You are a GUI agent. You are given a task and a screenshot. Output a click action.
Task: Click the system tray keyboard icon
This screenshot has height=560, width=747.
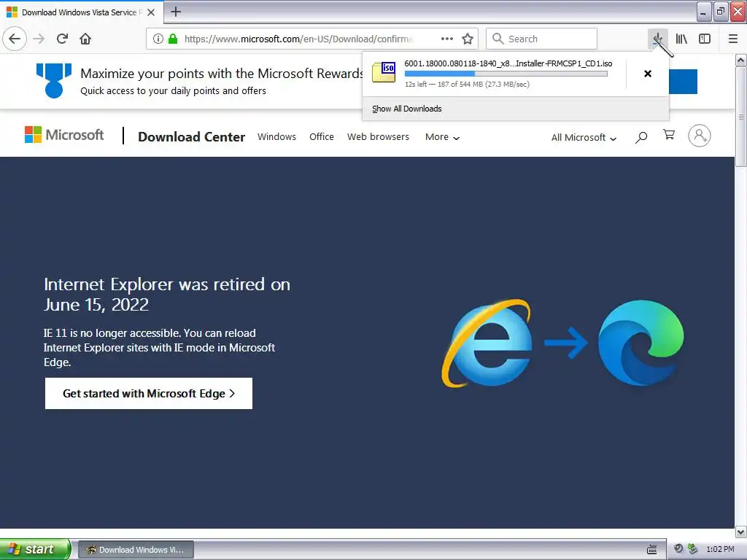coord(652,549)
